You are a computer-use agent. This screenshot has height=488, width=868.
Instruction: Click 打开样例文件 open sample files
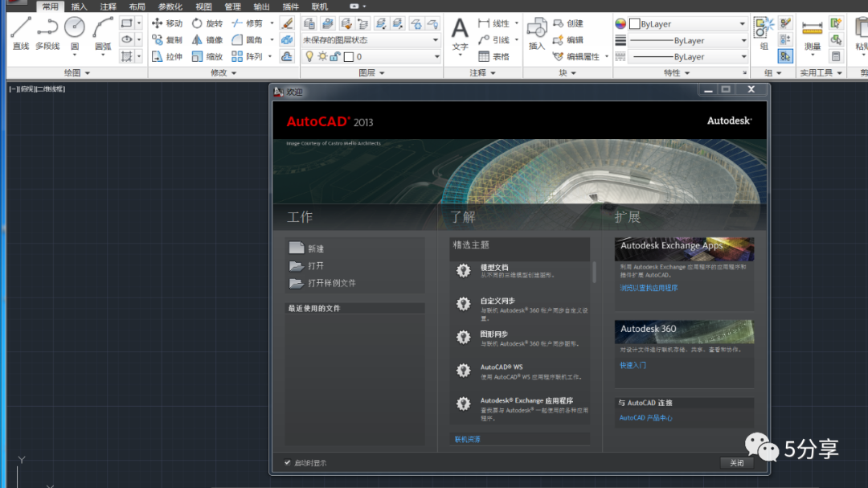(323, 283)
